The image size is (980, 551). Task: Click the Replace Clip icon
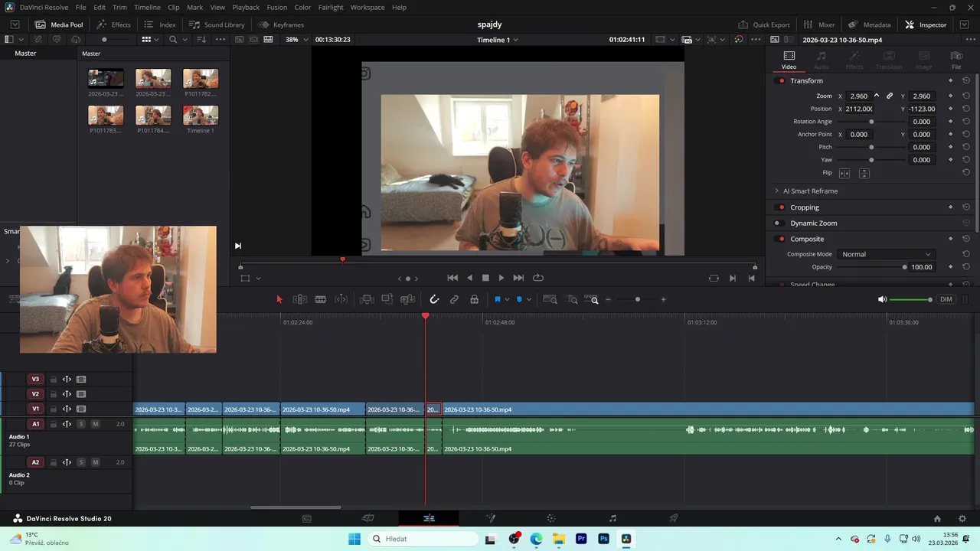click(x=408, y=299)
